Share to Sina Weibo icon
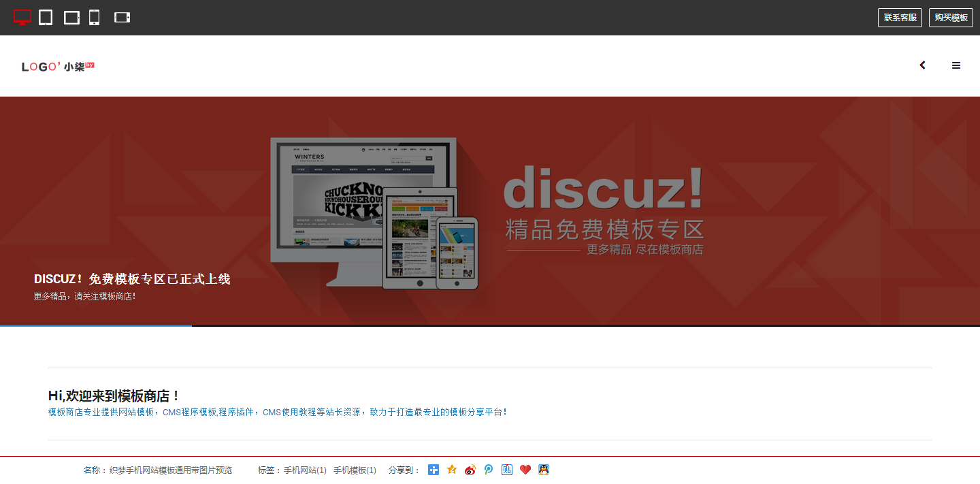980x484 pixels. [x=470, y=470]
